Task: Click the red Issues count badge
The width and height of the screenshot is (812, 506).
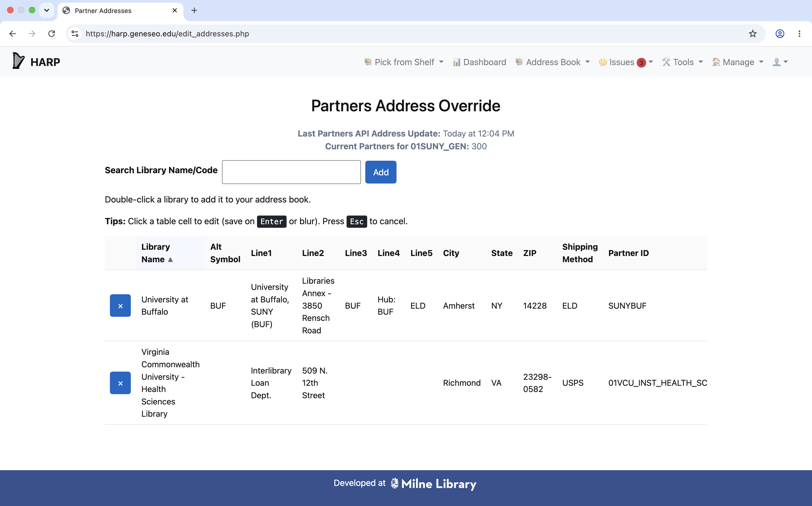Action: [x=641, y=63]
